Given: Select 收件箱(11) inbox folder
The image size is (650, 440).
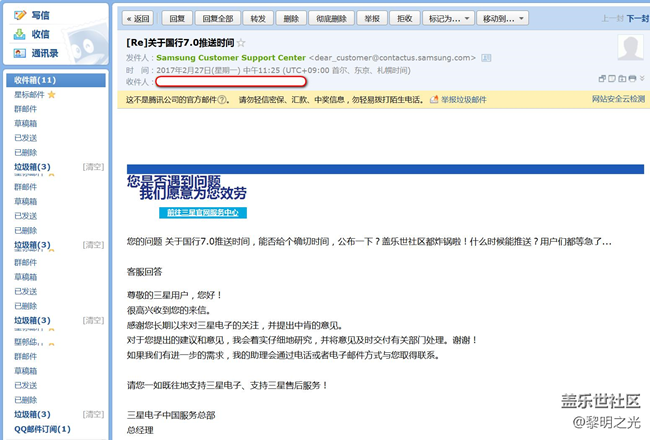Looking at the screenshot, I should [56, 80].
